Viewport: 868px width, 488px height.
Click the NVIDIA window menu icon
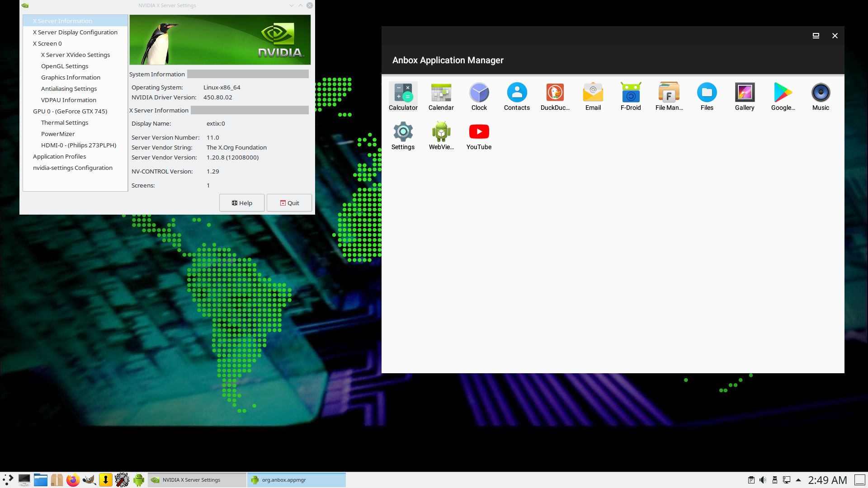(25, 5)
